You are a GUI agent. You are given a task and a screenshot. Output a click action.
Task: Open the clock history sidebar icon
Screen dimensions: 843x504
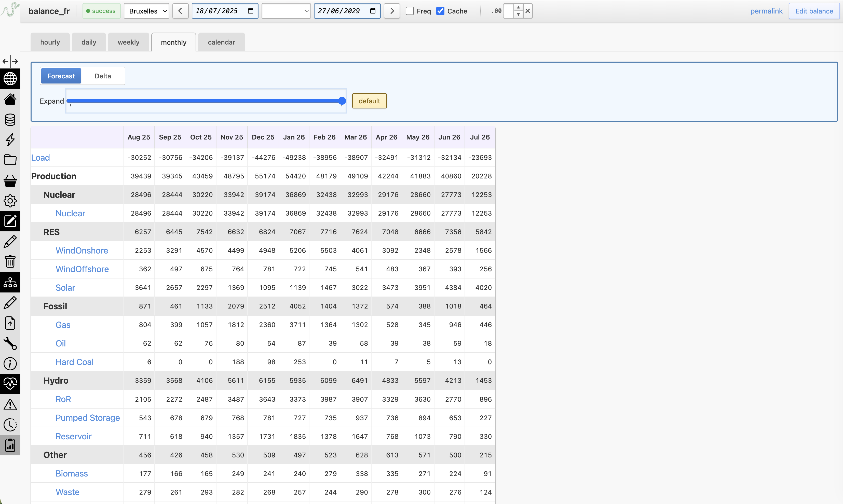(x=10, y=425)
